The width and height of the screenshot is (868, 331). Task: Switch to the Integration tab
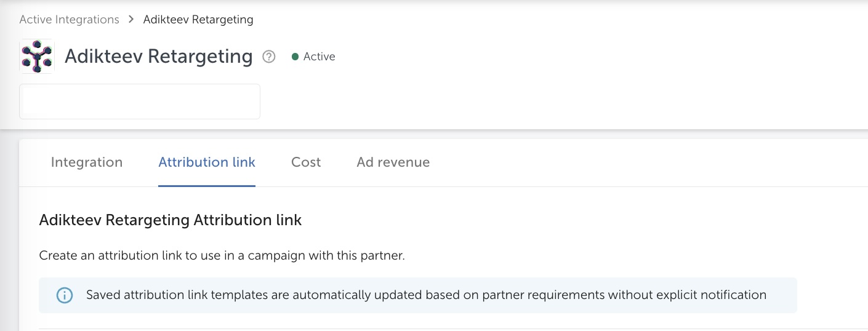87,162
